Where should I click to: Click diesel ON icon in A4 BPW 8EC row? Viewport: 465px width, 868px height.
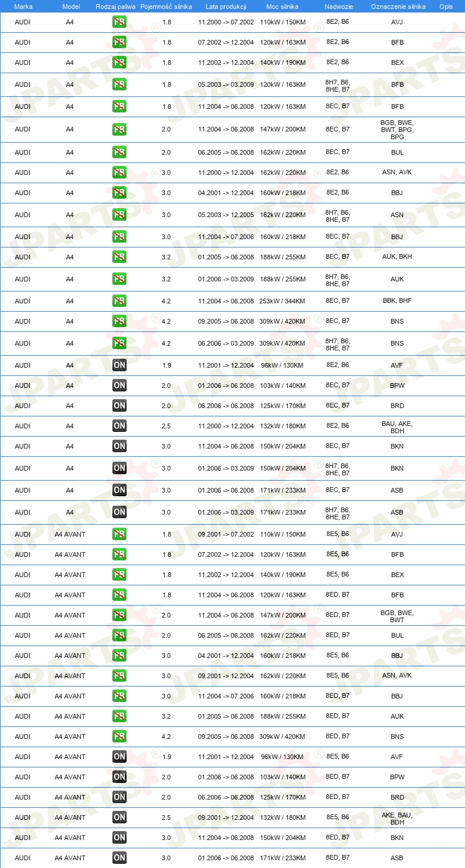(120, 386)
